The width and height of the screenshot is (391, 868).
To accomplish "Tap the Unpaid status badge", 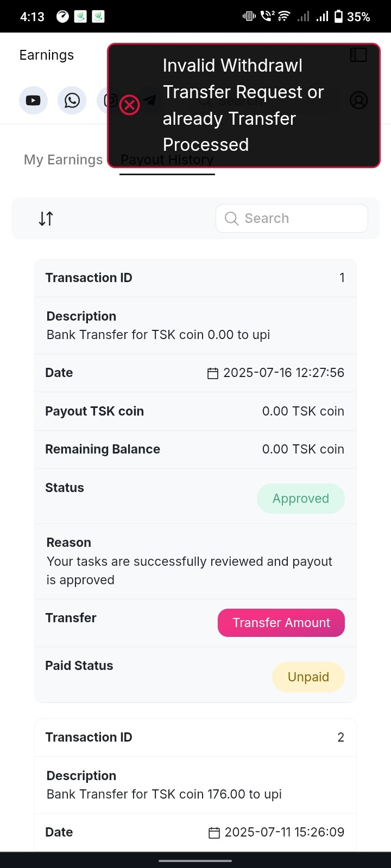I will [308, 677].
